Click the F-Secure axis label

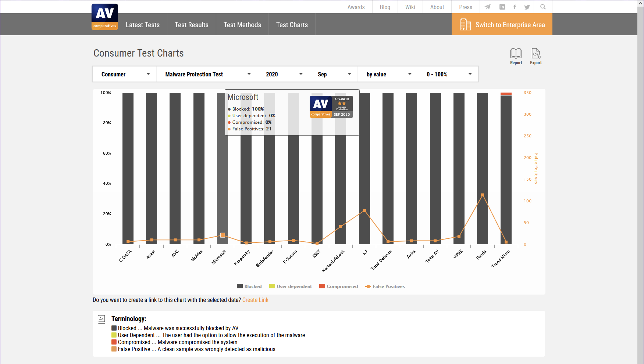(290, 257)
